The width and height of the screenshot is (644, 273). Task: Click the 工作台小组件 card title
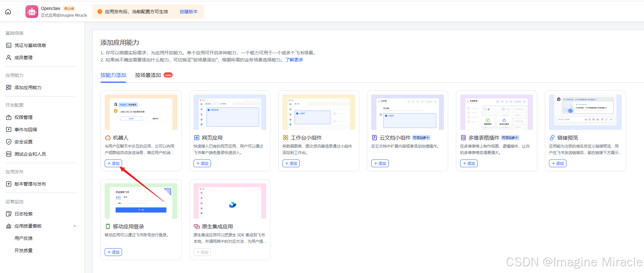[306, 138]
